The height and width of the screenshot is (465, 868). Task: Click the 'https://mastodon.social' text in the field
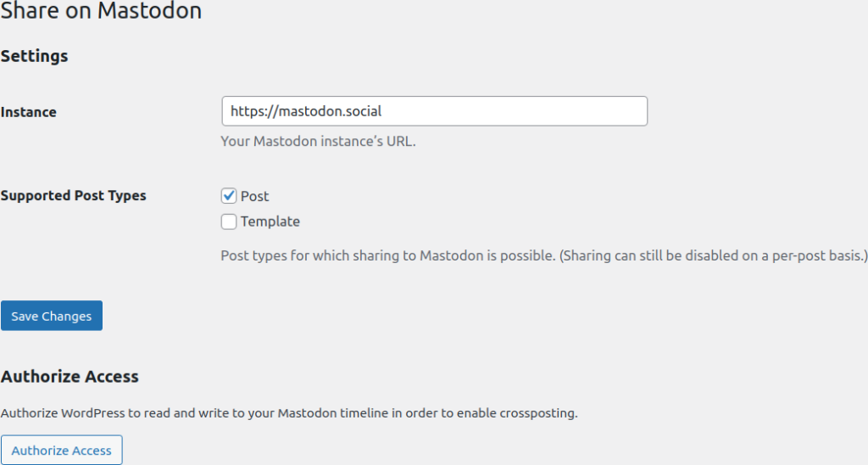[312, 111]
